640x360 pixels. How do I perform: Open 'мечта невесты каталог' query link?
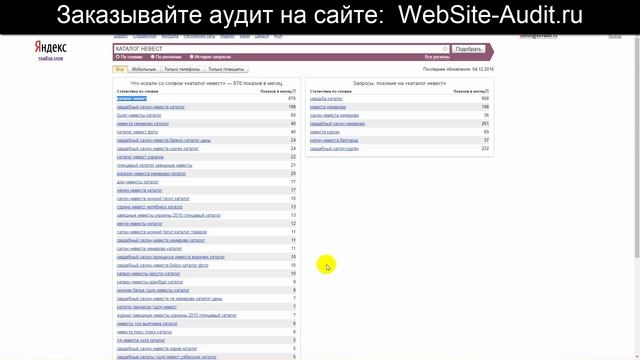point(139,224)
